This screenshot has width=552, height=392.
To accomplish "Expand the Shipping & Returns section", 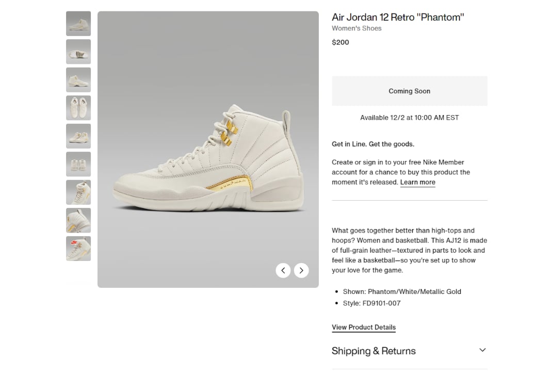I will (374, 351).
